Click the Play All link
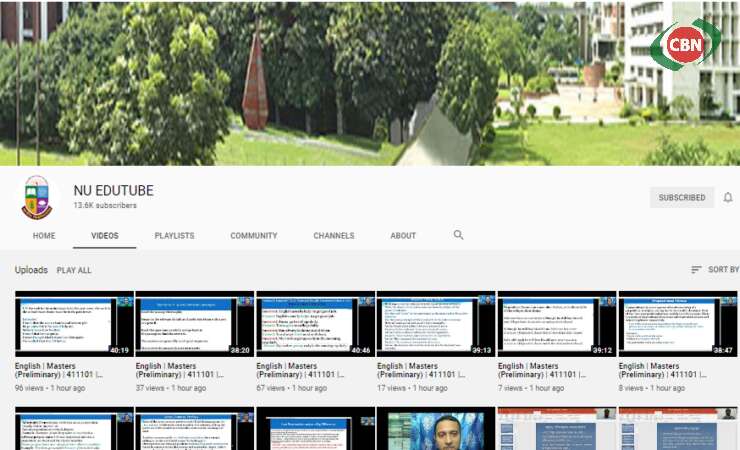This screenshot has height=450, width=740. (74, 270)
